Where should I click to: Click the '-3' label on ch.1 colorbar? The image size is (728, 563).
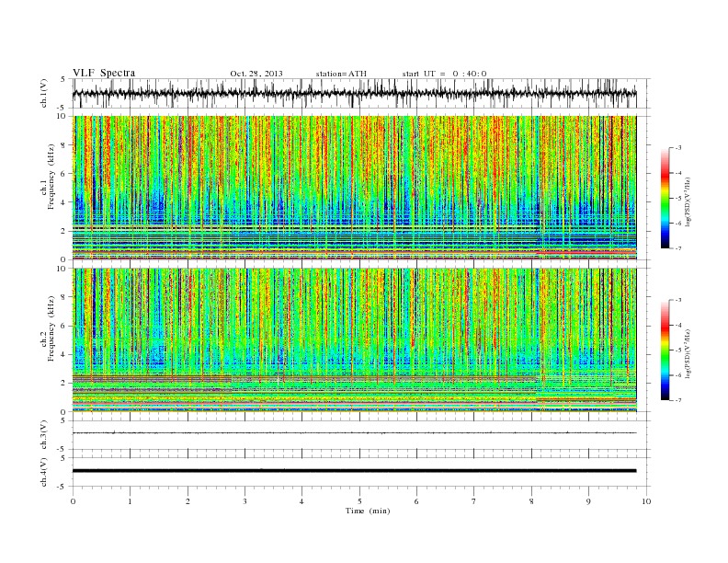678,148
